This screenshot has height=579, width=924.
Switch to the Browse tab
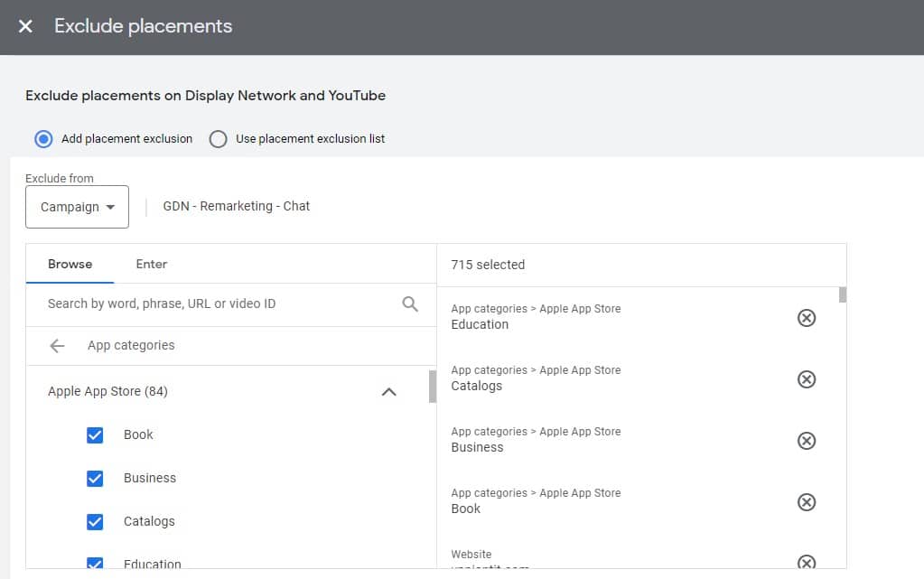click(70, 264)
